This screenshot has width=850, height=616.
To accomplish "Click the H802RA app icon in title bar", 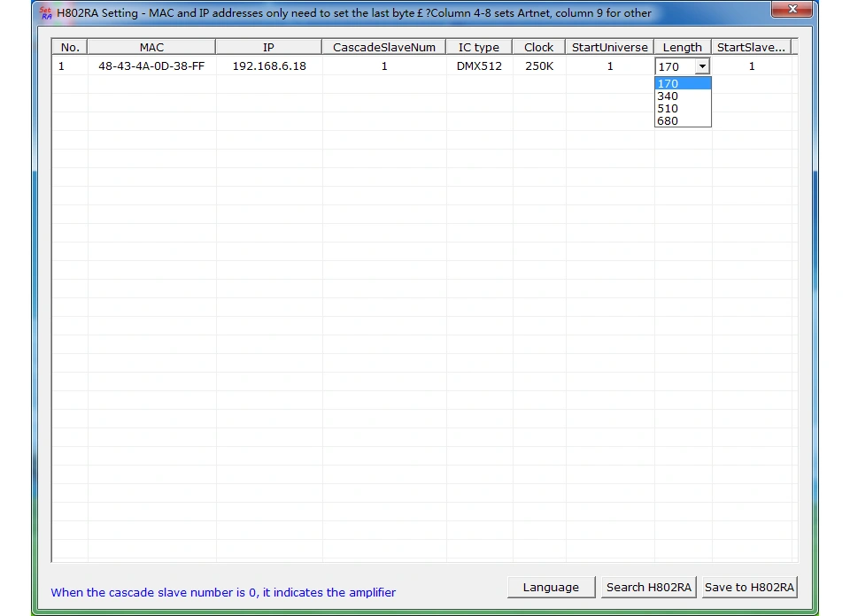I will 46,13.
